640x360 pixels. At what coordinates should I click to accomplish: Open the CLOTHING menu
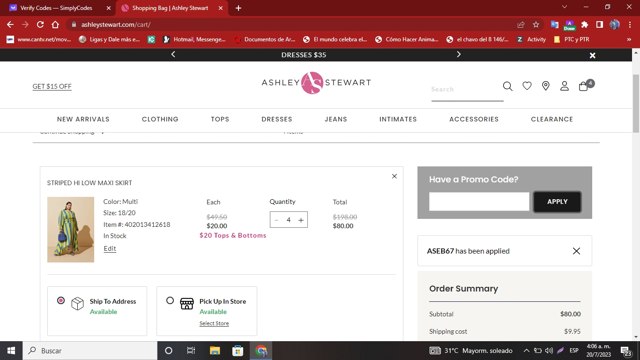[x=160, y=119]
